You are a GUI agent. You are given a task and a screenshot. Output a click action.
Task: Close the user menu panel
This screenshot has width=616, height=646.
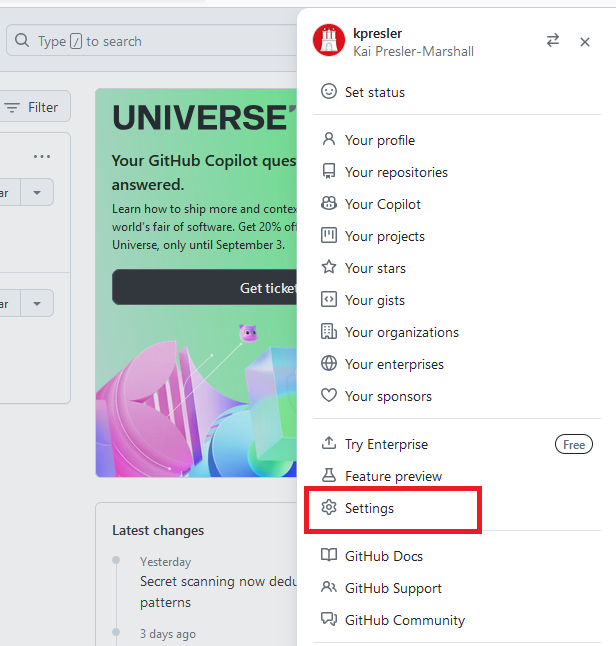point(585,41)
